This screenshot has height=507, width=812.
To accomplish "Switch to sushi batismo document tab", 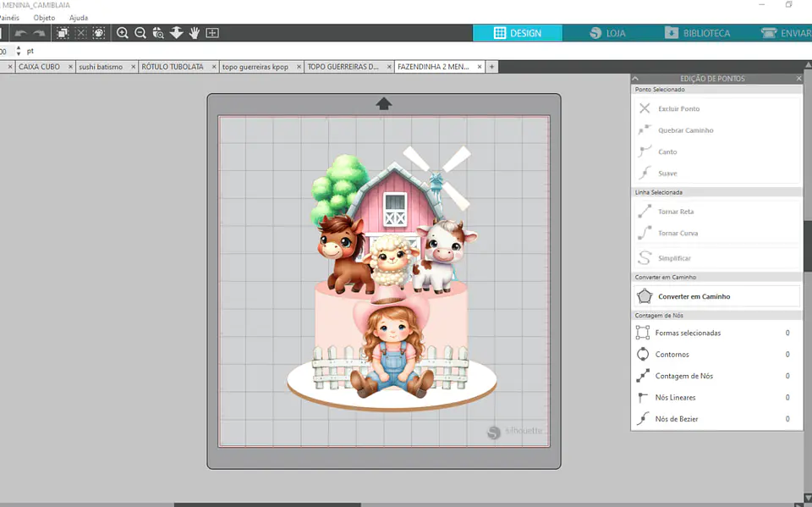I will click(101, 67).
